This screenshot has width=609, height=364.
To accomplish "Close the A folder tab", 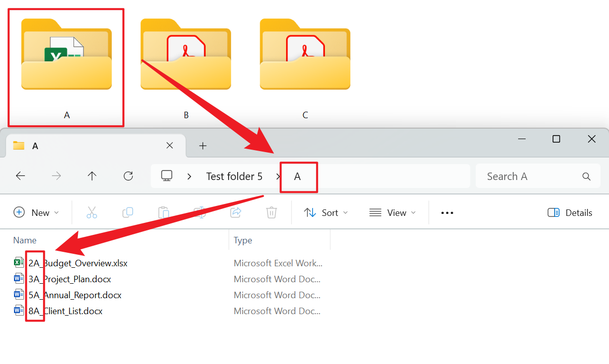I will tap(170, 146).
